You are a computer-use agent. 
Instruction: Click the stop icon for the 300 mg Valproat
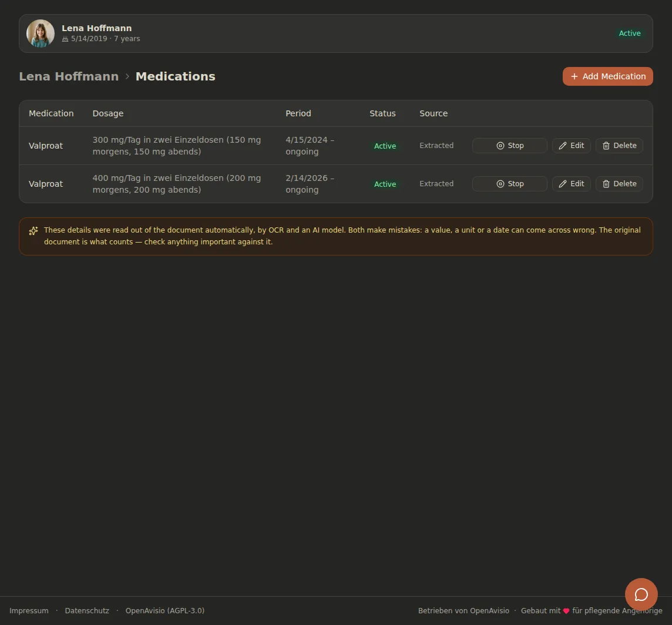coord(500,146)
